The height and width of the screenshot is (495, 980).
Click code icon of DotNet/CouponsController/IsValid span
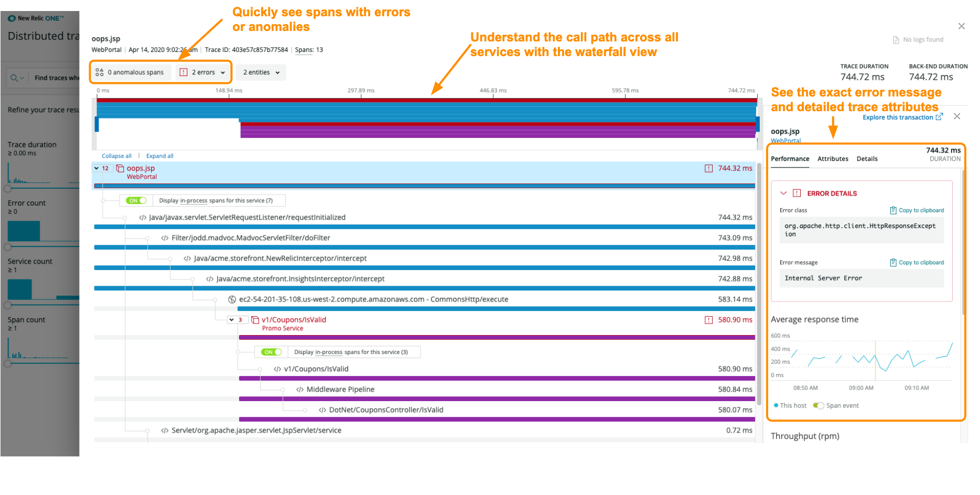click(x=322, y=410)
